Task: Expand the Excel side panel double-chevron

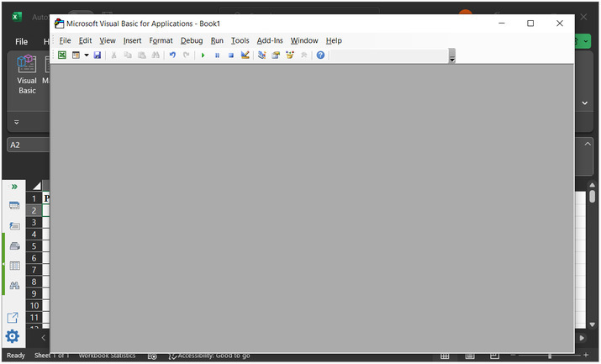Action: coord(14,187)
